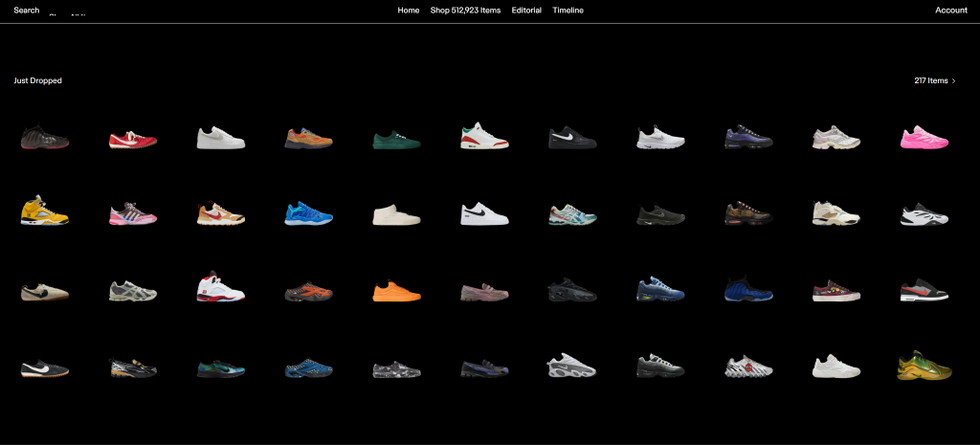Expand the 217 Items listing arrow
The height and width of the screenshot is (445, 980).
pos(953,81)
